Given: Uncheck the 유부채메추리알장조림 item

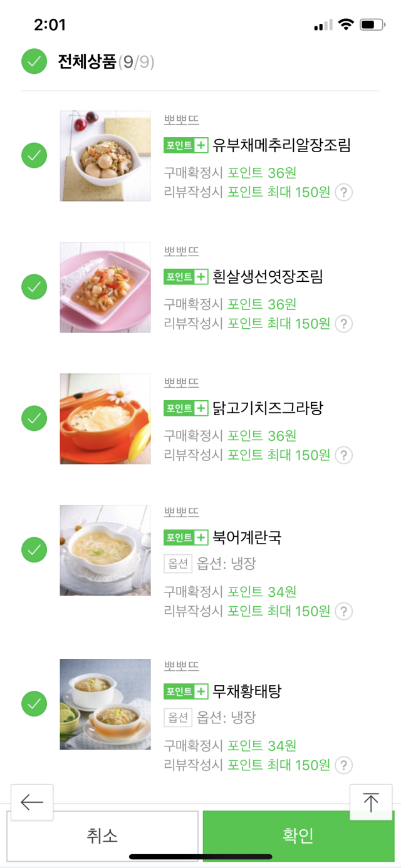Looking at the screenshot, I should 34,155.
